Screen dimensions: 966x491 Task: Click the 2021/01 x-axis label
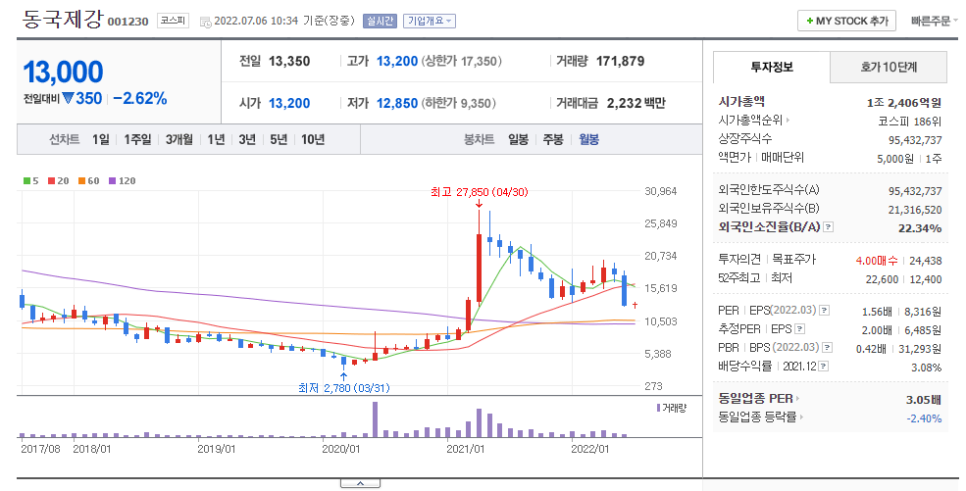(465, 448)
